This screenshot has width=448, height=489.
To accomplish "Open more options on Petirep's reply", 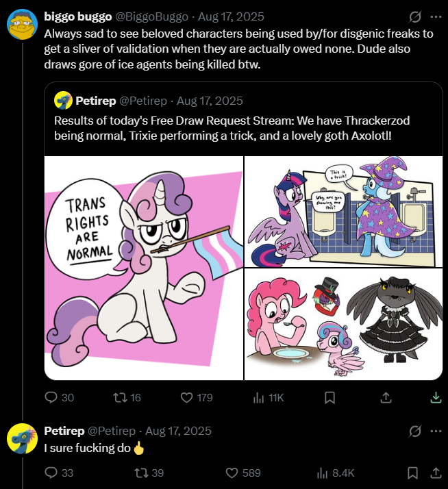I will click(x=435, y=431).
